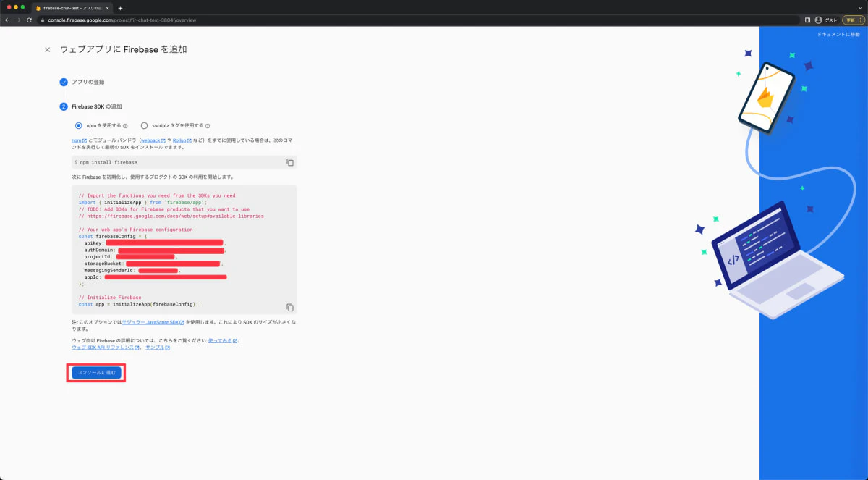Viewport: 868px width, 480px height.
Task: Select the npm を使用する radio option
Action: [x=78, y=125]
